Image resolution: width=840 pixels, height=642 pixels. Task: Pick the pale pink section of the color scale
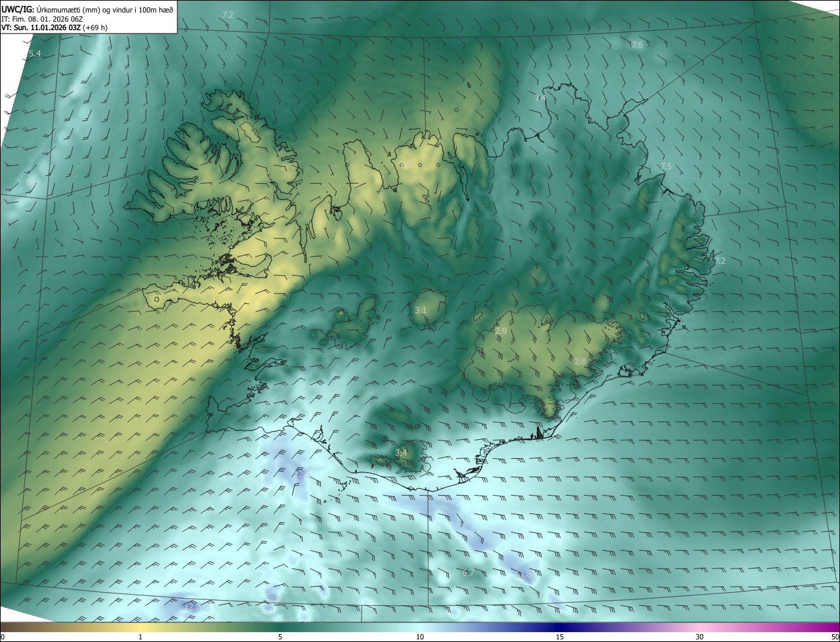click(700, 627)
